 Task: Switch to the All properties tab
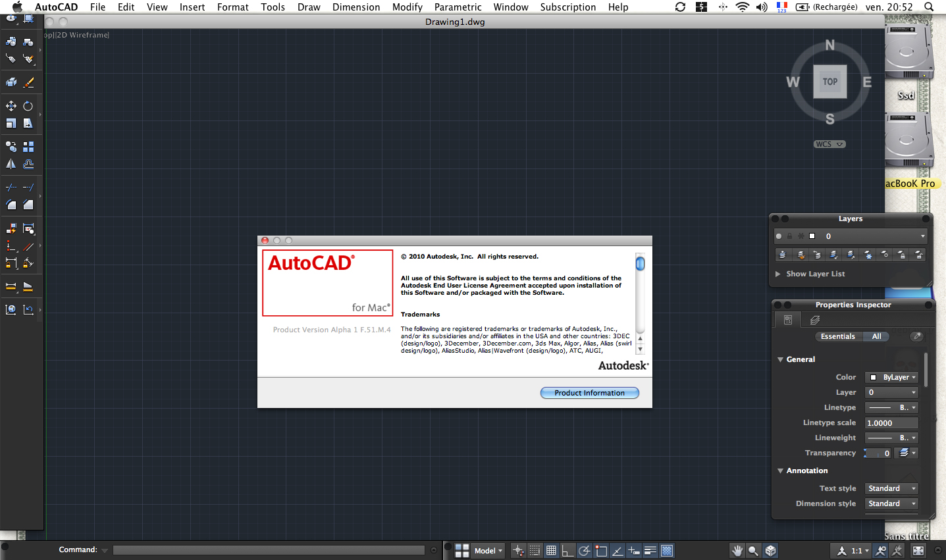(x=877, y=336)
